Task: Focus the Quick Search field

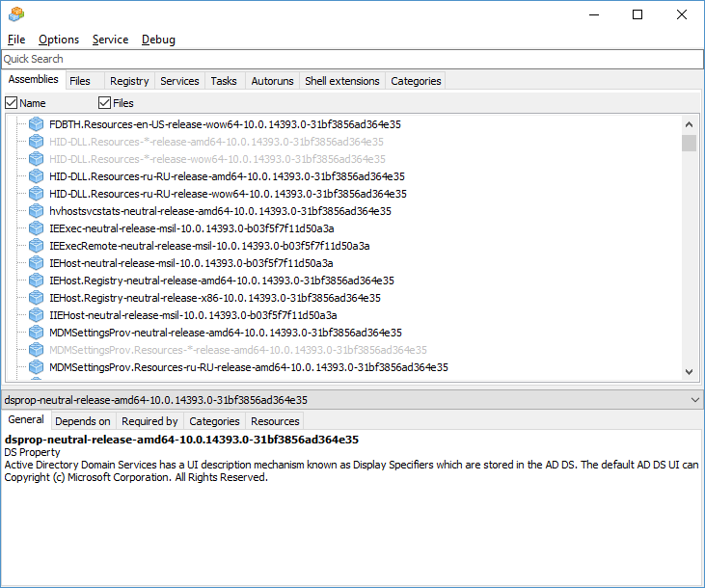Action: tap(352, 59)
